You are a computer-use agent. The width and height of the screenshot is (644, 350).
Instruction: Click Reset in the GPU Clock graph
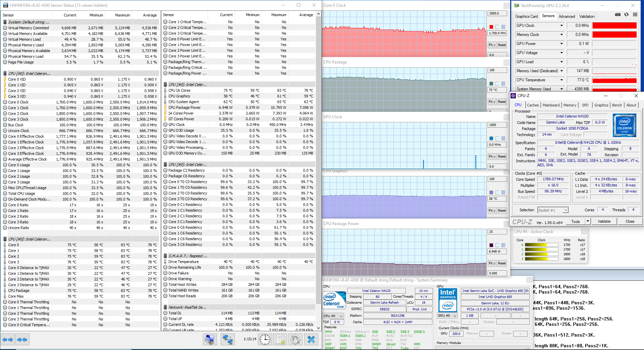coord(502,157)
